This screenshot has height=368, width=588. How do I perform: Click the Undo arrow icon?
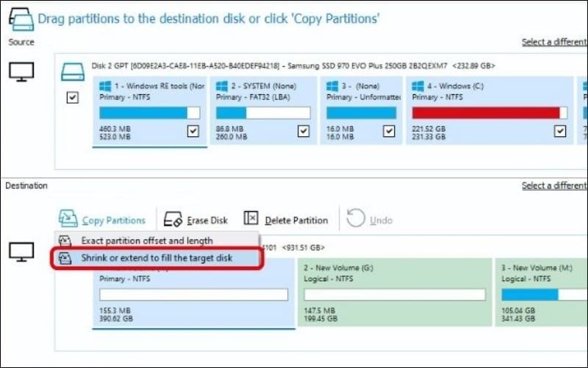[x=356, y=219]
